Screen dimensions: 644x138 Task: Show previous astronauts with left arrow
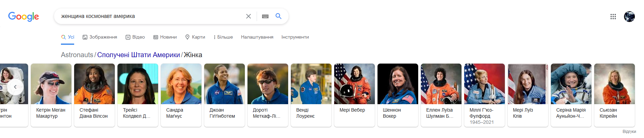15,87
